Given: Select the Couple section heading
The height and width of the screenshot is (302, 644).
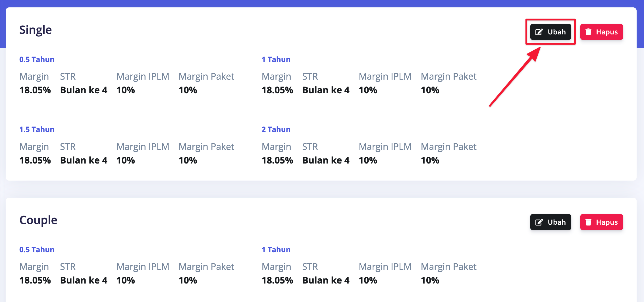Looking at the screenshot, I should click(x=38, y=220).
